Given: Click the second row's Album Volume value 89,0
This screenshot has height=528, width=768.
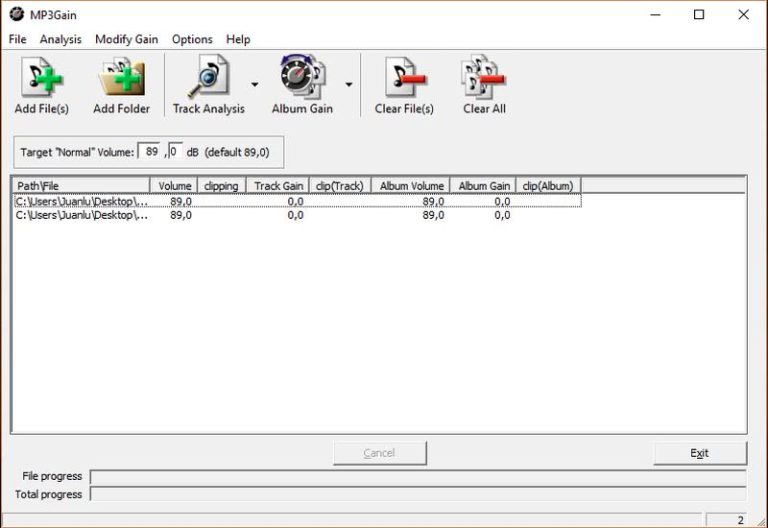Looking at the screenshot, I should [433, 215].
